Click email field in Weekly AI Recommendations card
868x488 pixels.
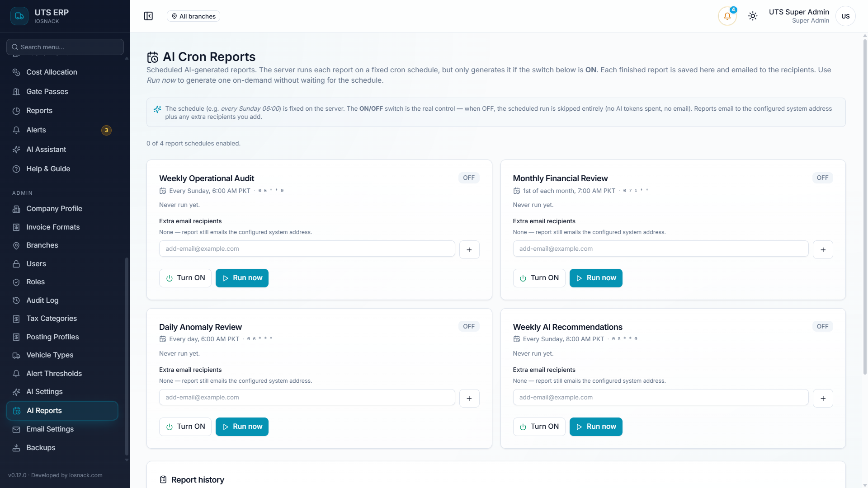660,397
